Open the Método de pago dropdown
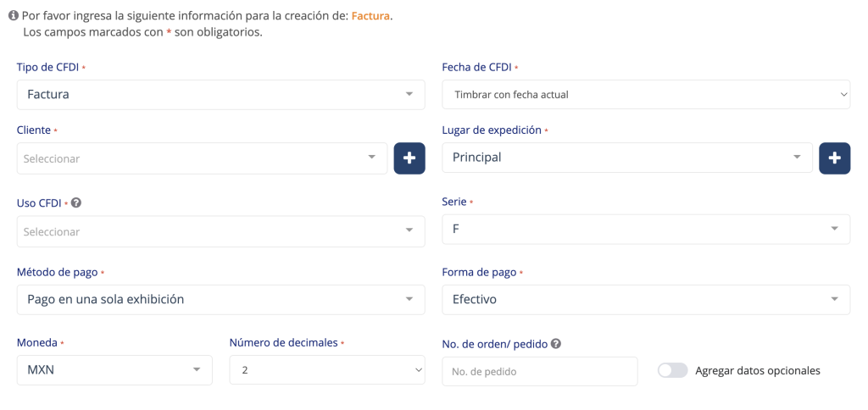This screenshot has height=410, width=868. coord(220,300)
